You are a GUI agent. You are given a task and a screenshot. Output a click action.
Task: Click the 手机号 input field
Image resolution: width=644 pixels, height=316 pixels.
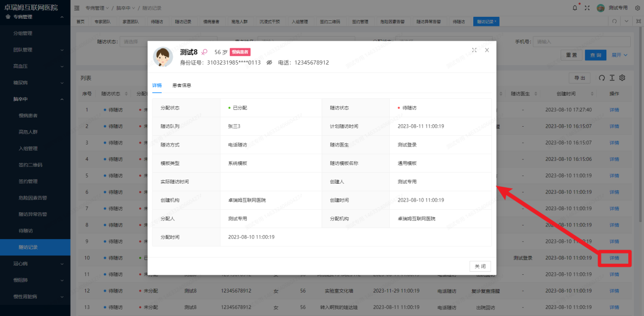(x=582, y=42)
